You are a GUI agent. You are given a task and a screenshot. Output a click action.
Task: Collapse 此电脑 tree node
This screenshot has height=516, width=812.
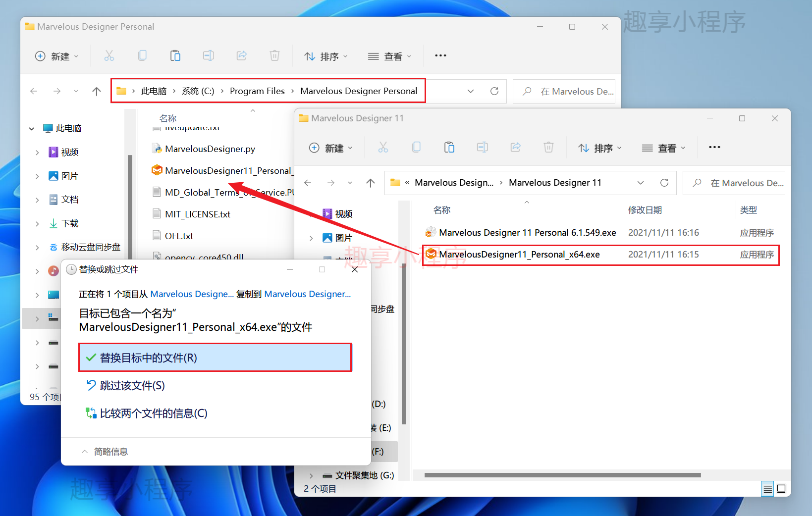click(32, 129)
